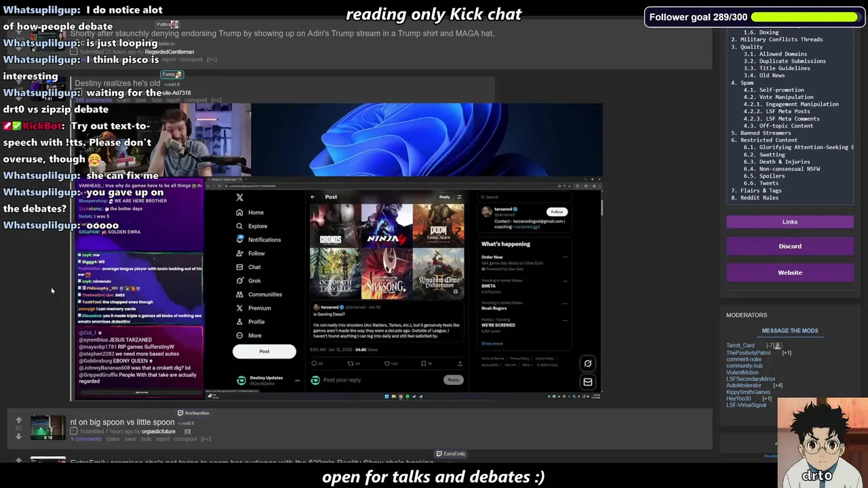Click rule '8. Reddit Rules' in sidebar
This screenshot has height=488, width=868.
pyautogui.click(x=755, y=198)
